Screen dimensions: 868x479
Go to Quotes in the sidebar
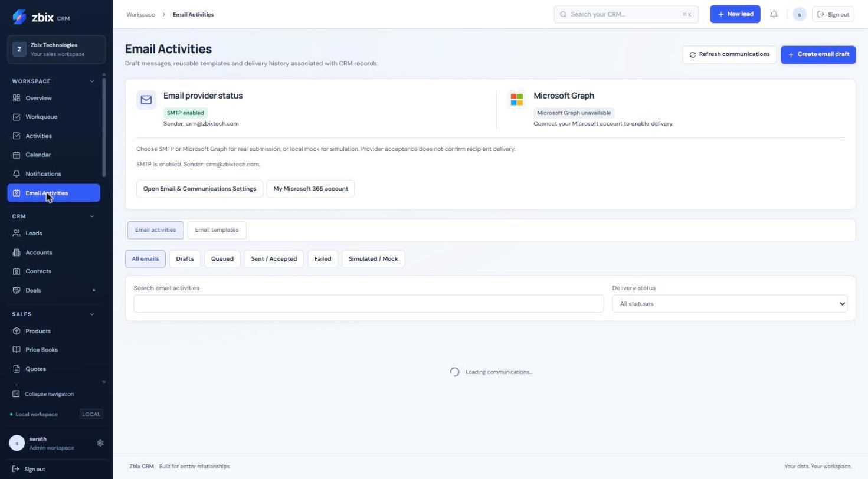(x=54, y=369)
